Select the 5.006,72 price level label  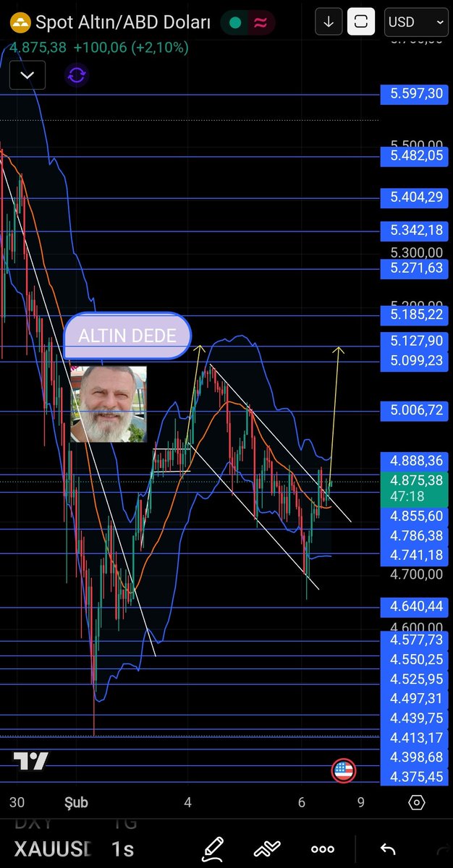point(416,410)
